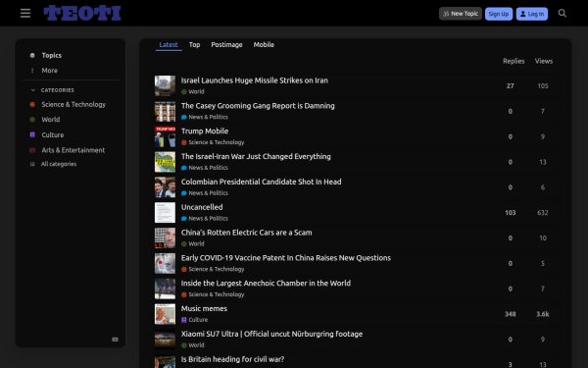This screenshot has width=588, height=368.
Task: Open the search magnifier icon
Action: click(563, 14)
